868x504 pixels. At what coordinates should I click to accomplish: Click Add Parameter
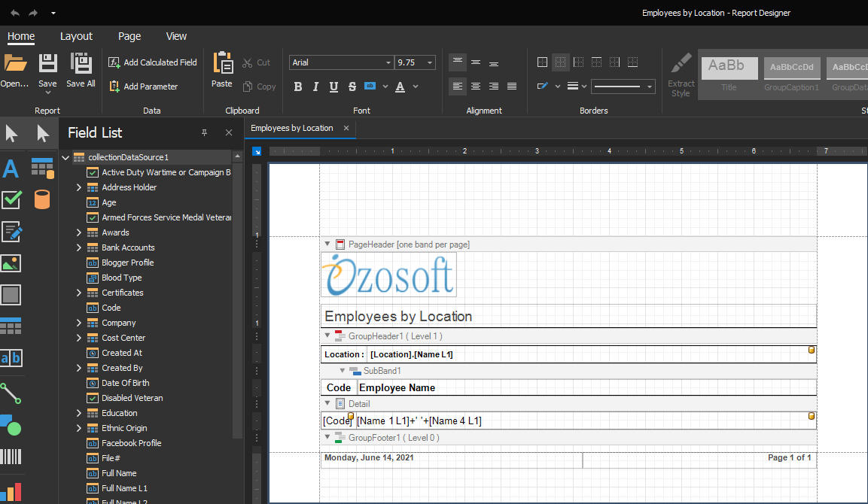143,87
